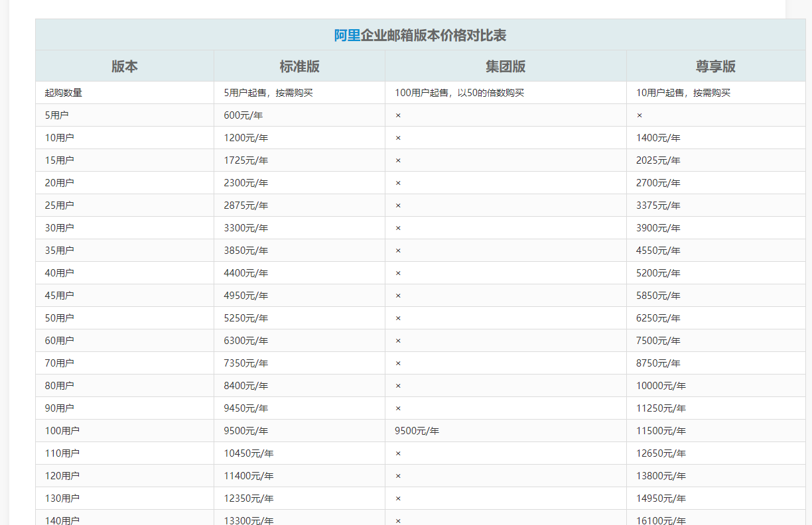Select the 5250元/年 标准版 price
Viewport: 812px width, 525px height.
tap(245, 318)
